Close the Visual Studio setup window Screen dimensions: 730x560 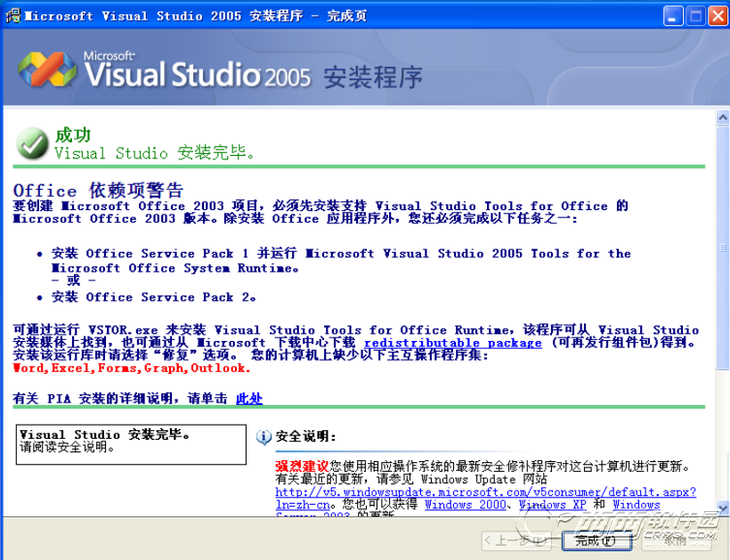(x=718, y=16)
